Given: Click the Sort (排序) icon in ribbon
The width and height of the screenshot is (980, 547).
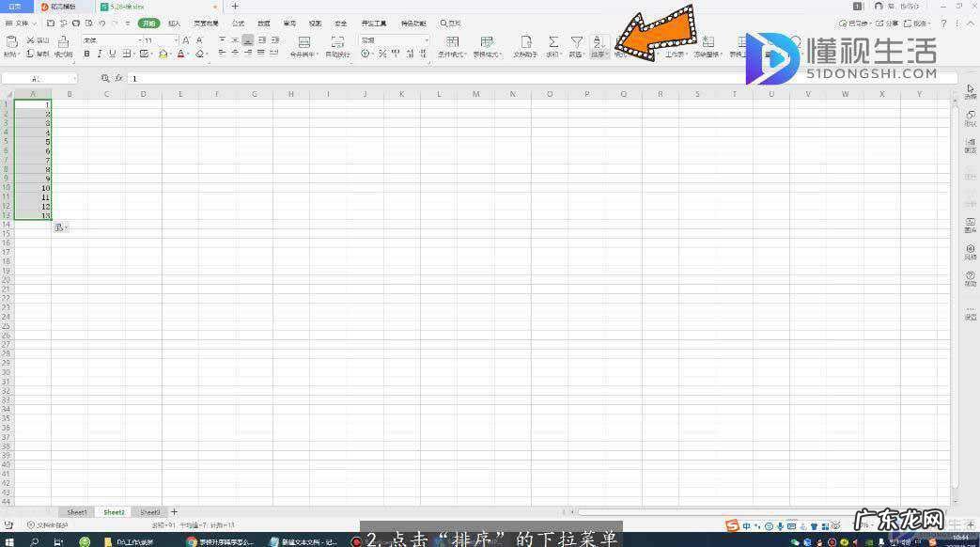Looking at the screenshot, I should [599, 43].
